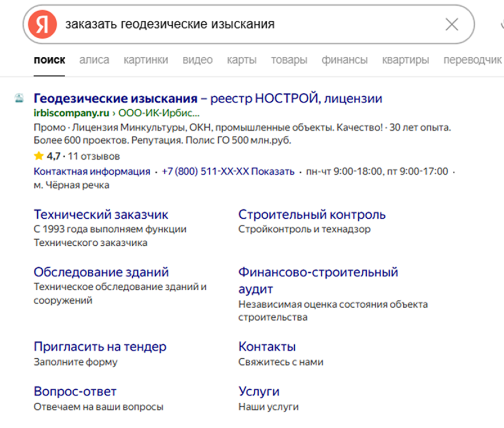
Task: Open the квартиры tab
Action: 404,59
